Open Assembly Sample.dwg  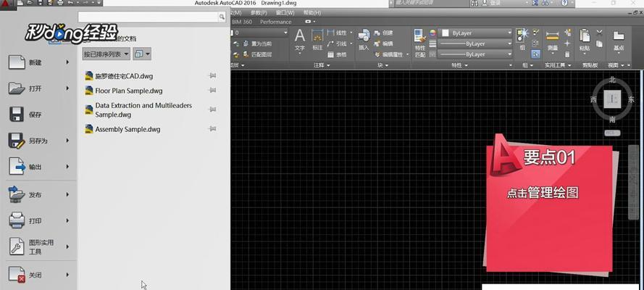coord(122,129)
